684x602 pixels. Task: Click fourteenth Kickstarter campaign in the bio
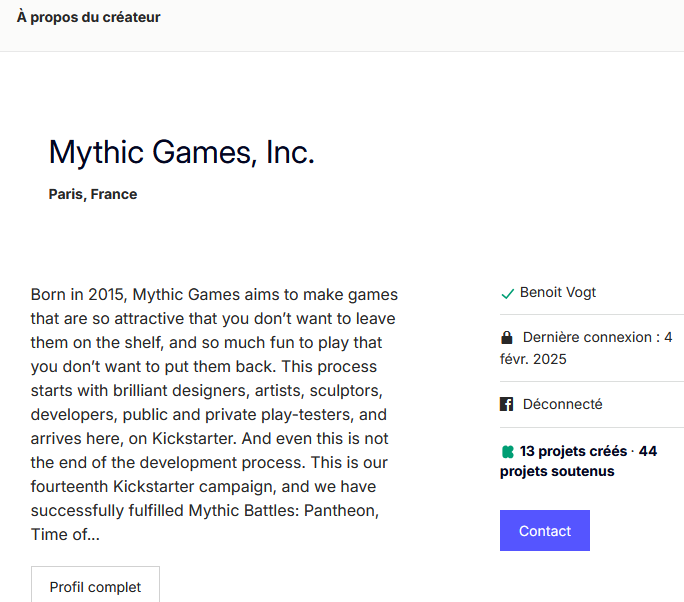154,486
